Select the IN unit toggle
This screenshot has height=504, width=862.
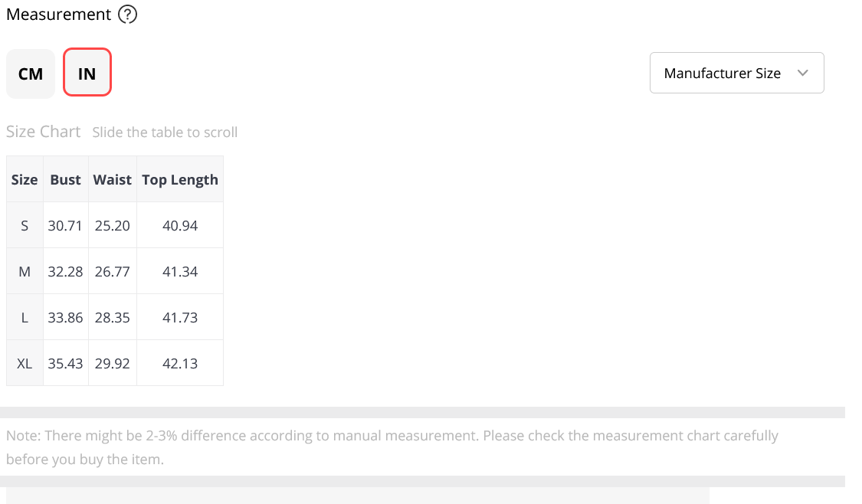coord(87,73)
